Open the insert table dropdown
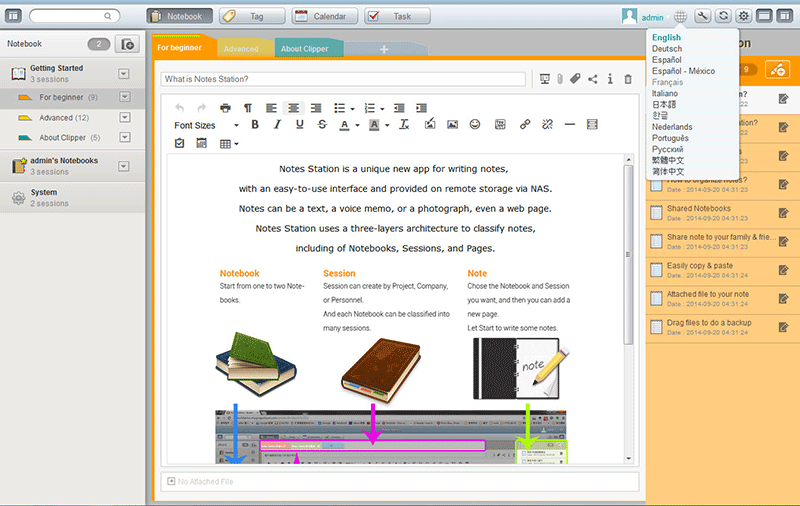 (x=229, y=144)
